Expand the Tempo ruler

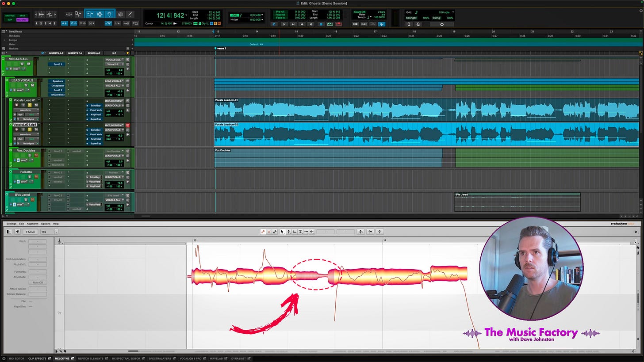4,40
